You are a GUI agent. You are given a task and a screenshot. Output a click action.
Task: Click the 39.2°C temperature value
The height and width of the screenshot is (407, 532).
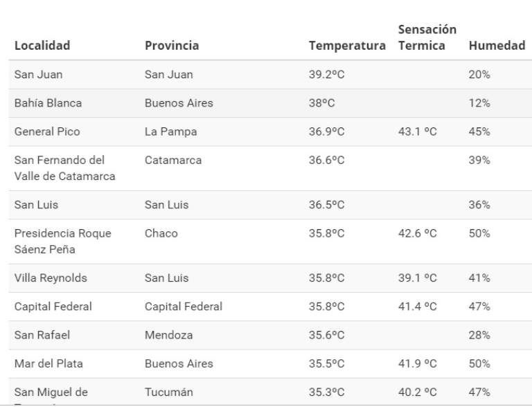(326, 75)
